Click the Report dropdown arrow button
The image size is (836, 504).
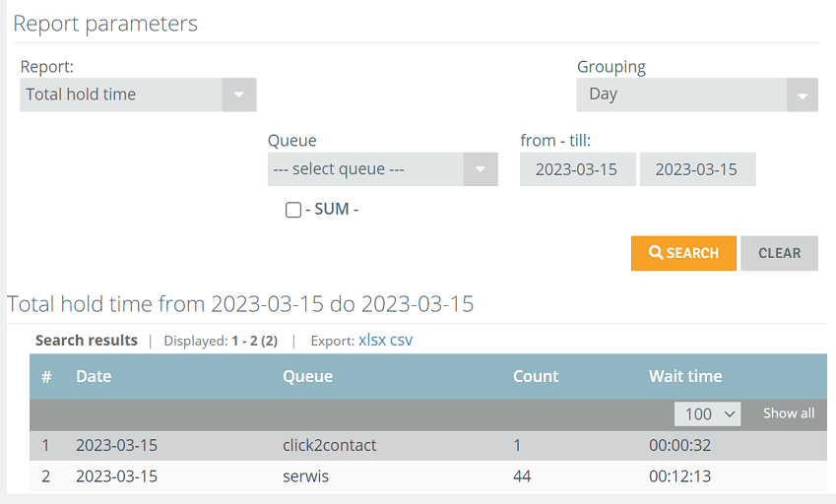tap(239, 94)
